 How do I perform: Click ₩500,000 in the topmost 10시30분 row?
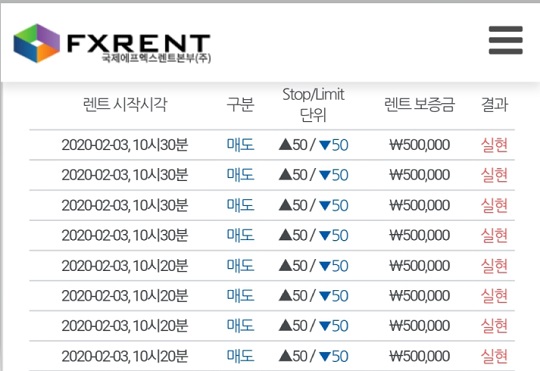coord(419,145)
